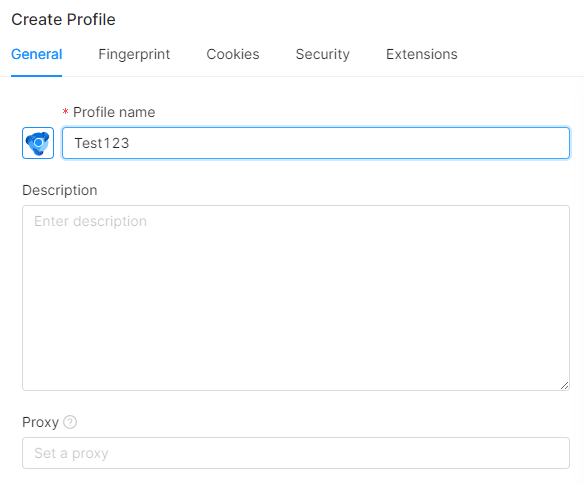The width and height of the screenshot is (584, 483).
Task: Open the Proxy help question mark icon
Action: (70, 422)
